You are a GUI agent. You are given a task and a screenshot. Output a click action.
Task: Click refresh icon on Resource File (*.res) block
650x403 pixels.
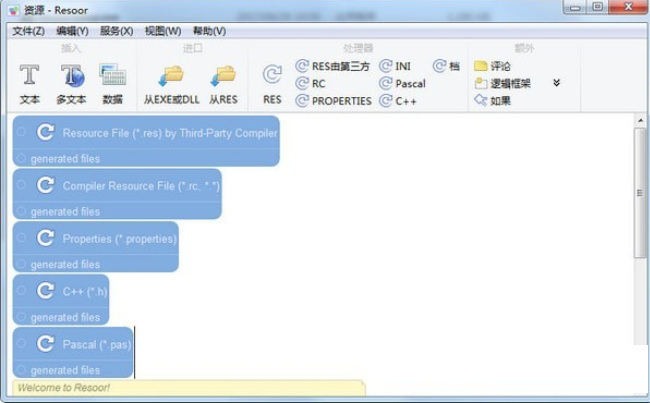click(45, 133)
